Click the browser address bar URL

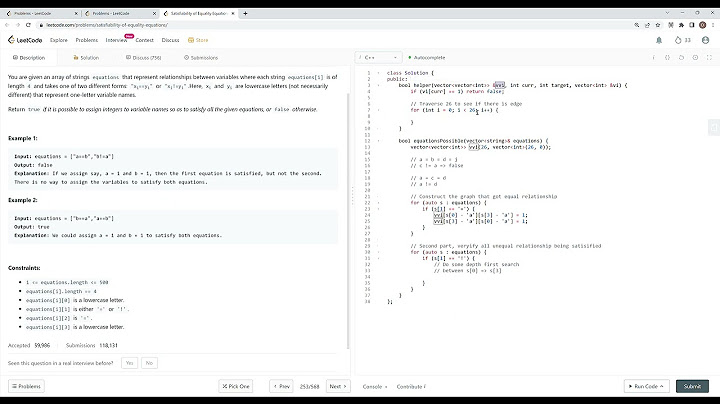[x=107, y=25]
